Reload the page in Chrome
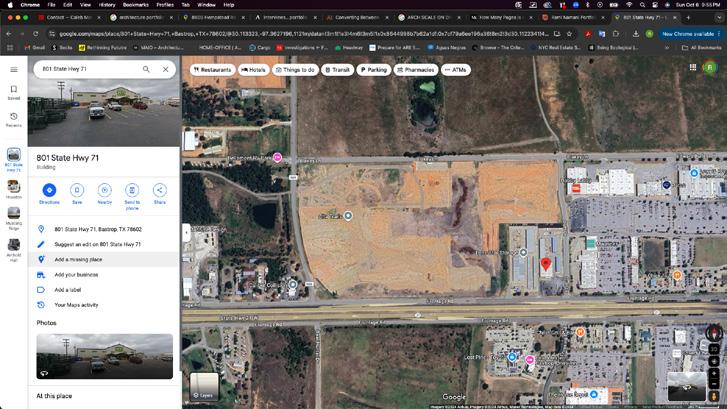 (x=35, y=34)
